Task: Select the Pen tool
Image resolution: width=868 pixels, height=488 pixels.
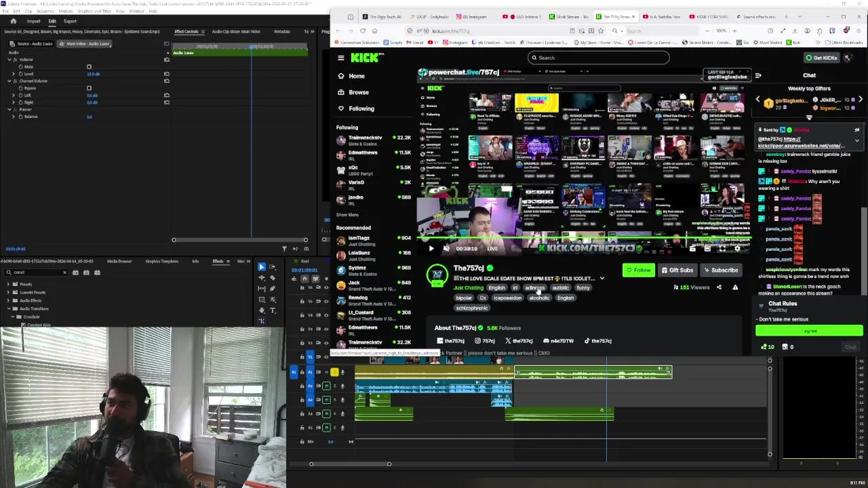Action: (x=273, y=289)
